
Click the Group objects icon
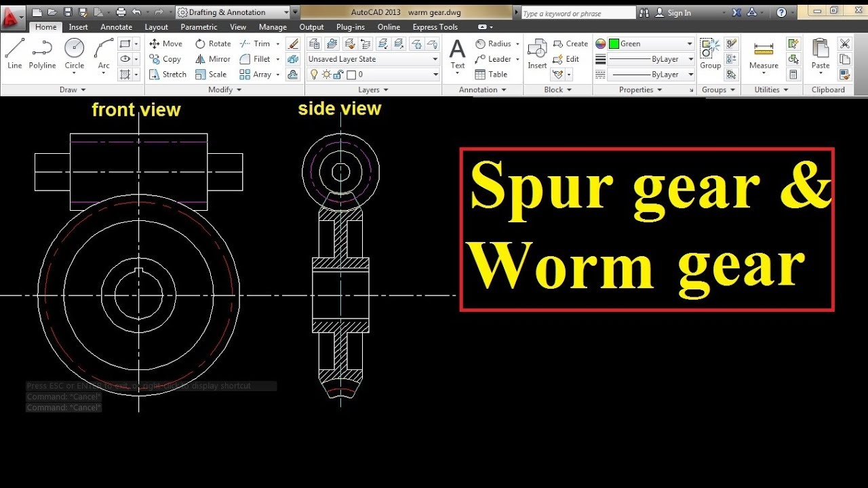pyautogui.click(x=710, y=54)
